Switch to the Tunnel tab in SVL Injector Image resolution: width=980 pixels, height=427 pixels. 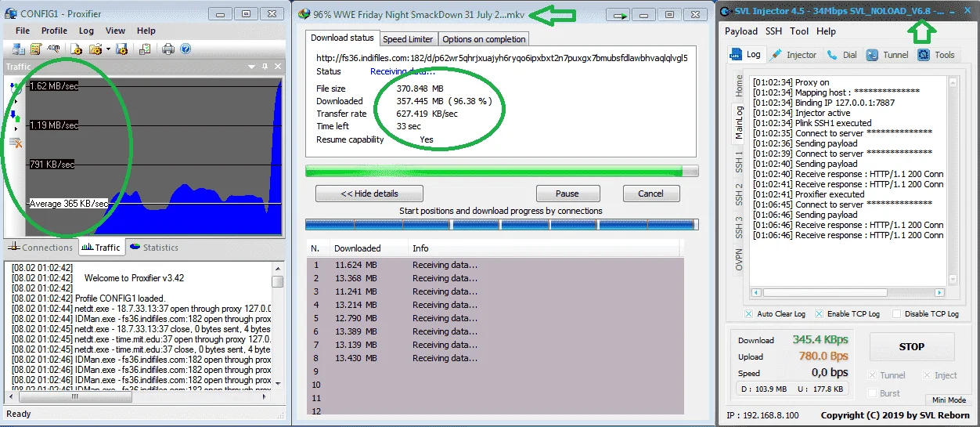pyautogui.click(x=888, y=55)
